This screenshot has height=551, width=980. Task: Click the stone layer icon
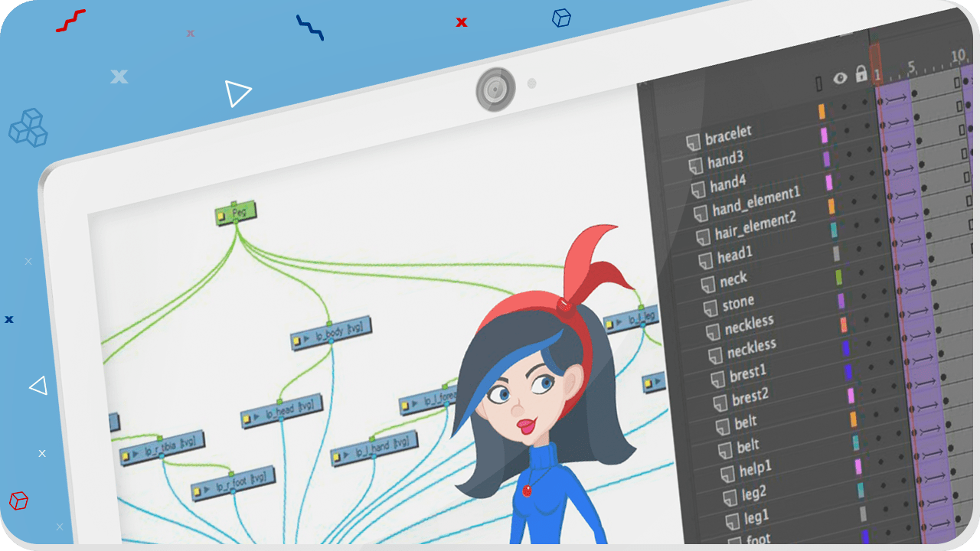(x=710, y=308)
